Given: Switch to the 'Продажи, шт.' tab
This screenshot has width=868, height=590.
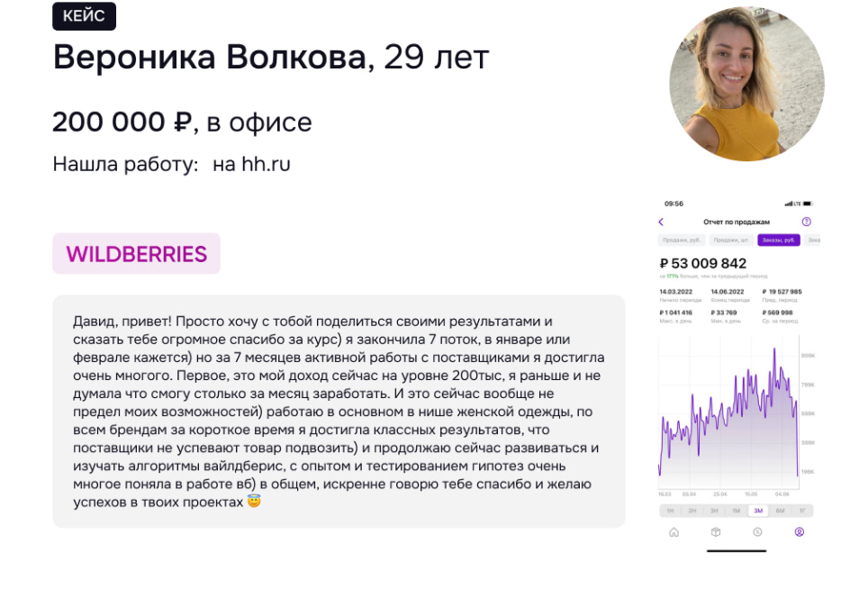Looking at the screenshot, I should tap(732, 241).
